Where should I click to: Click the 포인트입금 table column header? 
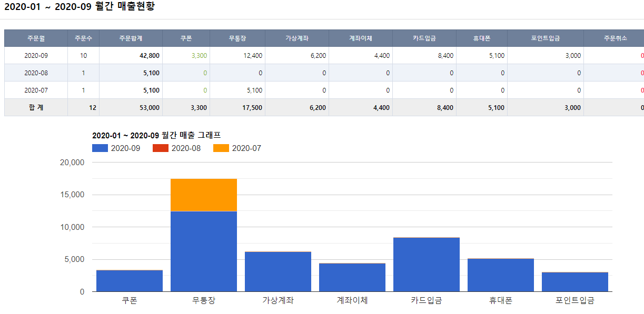pyautogui.click(x=545, y=38)
